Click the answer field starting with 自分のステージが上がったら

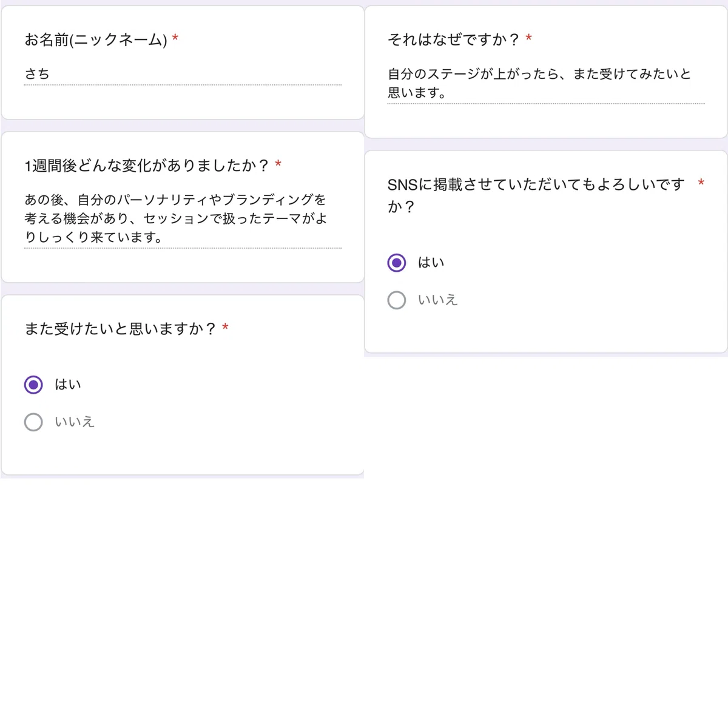click(x=546, y=84)
